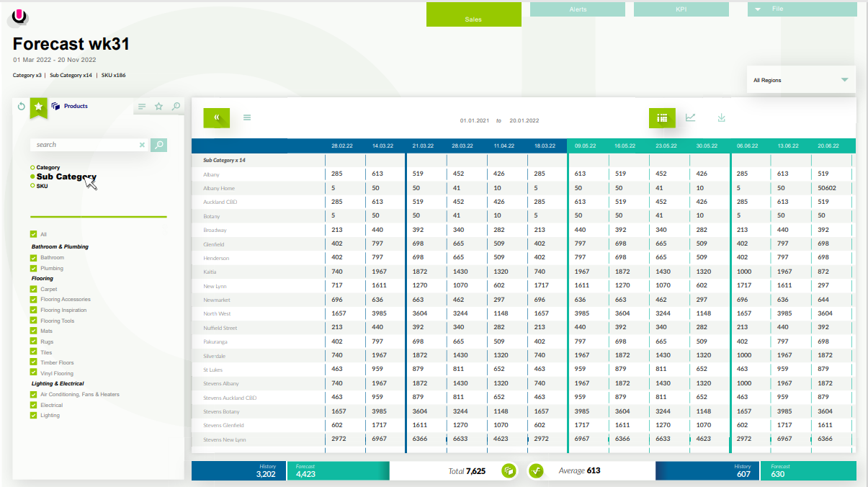
Task: Switch to line chart view icon
Action: point(690,117)
